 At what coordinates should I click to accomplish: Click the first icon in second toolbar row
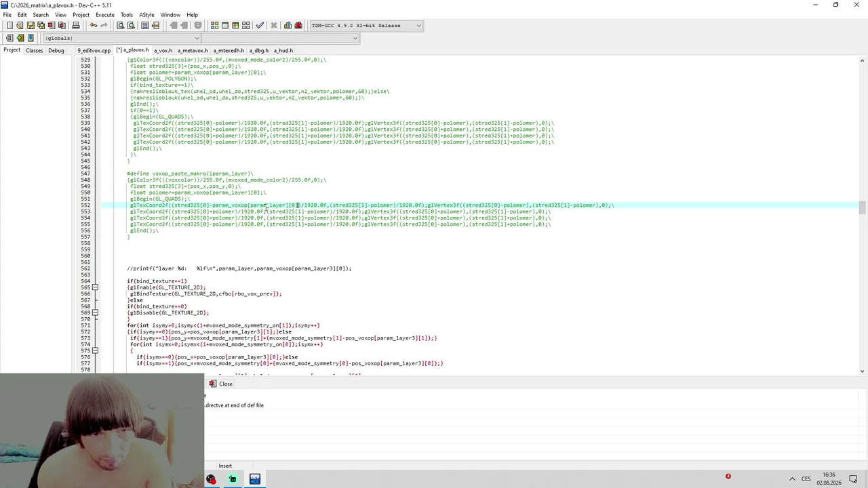point(9,38)
